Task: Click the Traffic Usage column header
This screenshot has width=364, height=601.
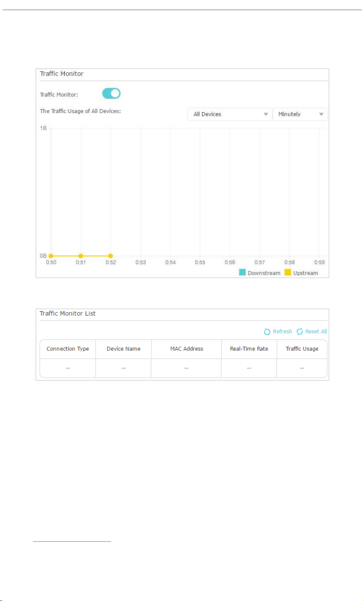Action: click(x=302, y=349)
